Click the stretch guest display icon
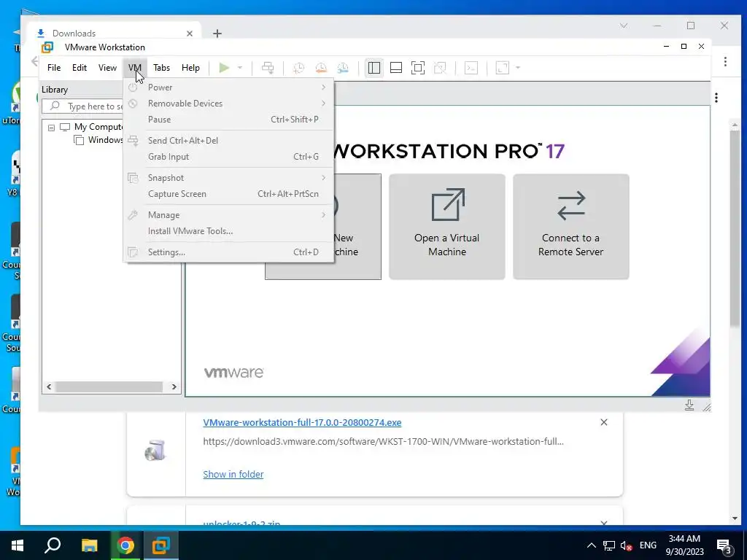This screenshot has height=560, width=747. pyautogui.click(x=503, y=68)
